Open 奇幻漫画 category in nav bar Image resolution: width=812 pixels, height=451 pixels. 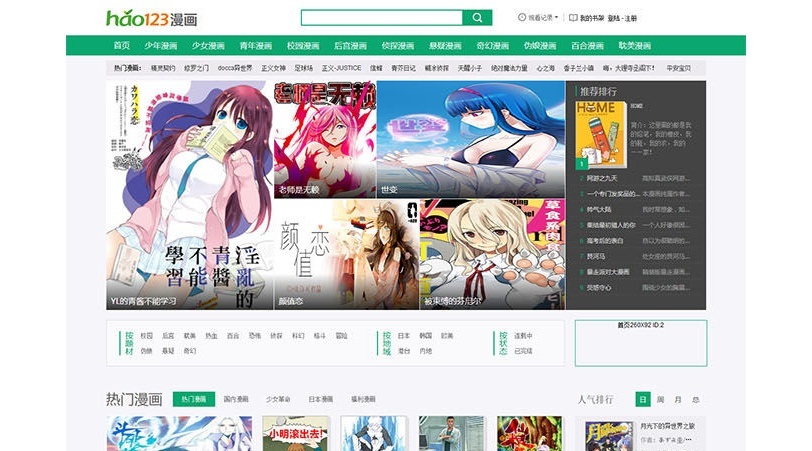492,46
